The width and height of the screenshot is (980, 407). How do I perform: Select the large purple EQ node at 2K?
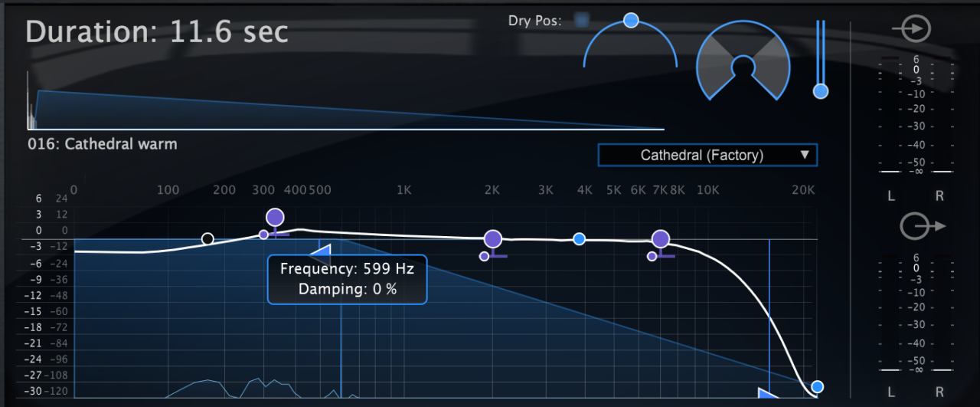pyautogui.click(x=493, y=239)
